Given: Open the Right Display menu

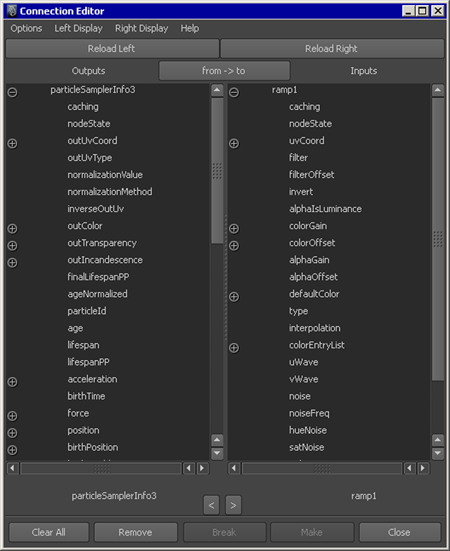Looking at the screenshot, I should (x=142, y=28).
